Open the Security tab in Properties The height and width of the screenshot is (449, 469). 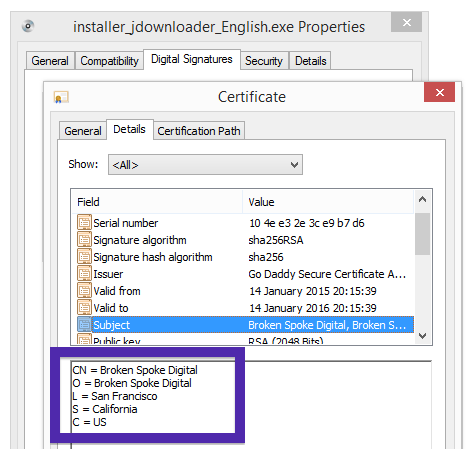(264, 61)
